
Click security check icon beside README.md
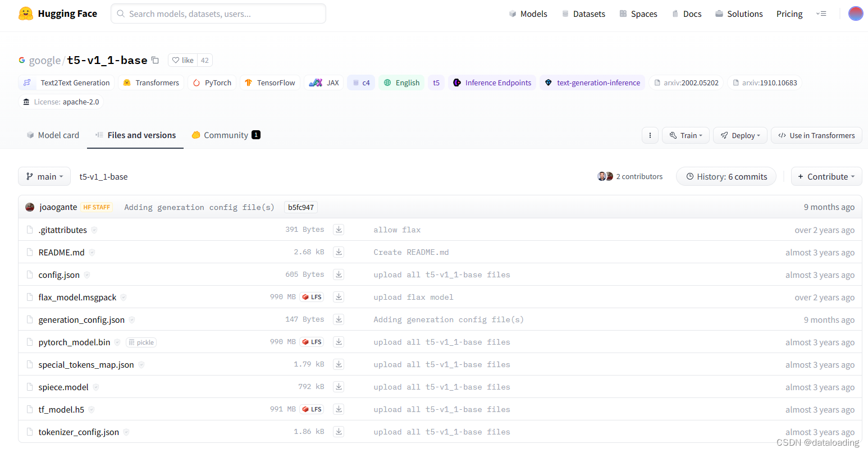[92, 253]
